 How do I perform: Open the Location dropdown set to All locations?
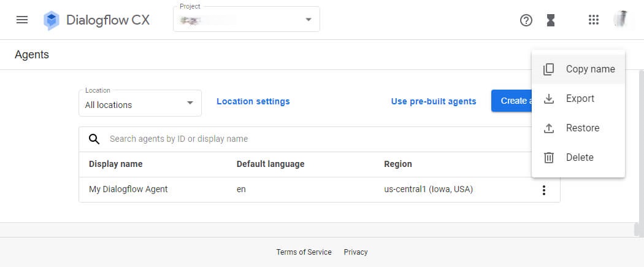coord(140,103)
